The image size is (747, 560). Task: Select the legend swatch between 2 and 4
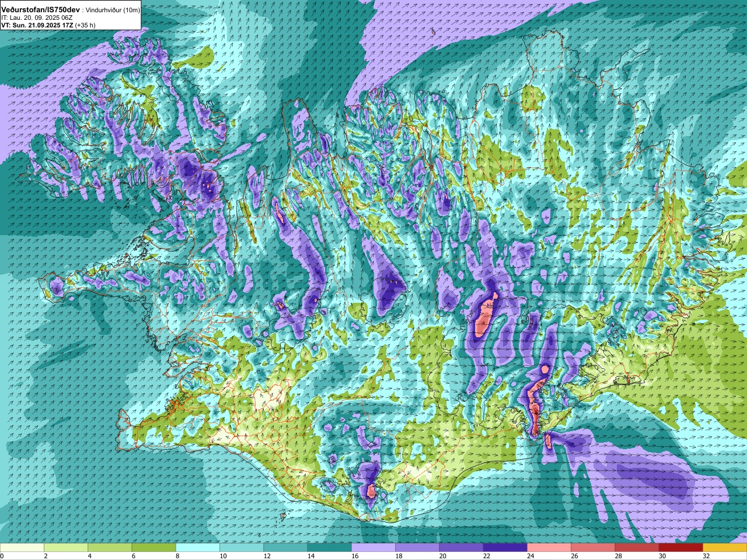coord(66,548)
